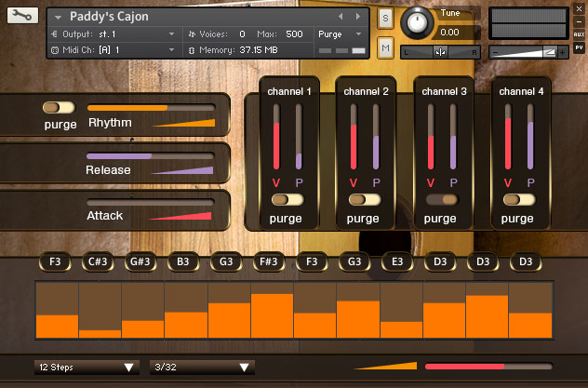Adjust channel 1 purple P fader
Viewport: 588px width, 388px height.
point(299,137)
